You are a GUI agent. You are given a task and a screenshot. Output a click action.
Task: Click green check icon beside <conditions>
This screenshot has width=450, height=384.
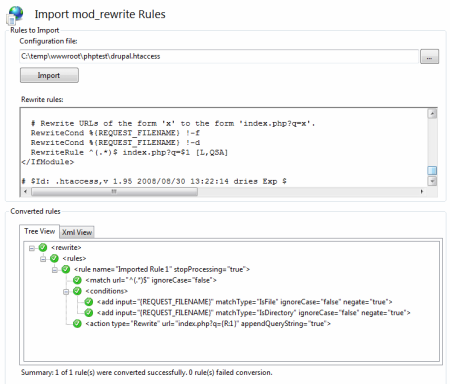click(77, 291)
